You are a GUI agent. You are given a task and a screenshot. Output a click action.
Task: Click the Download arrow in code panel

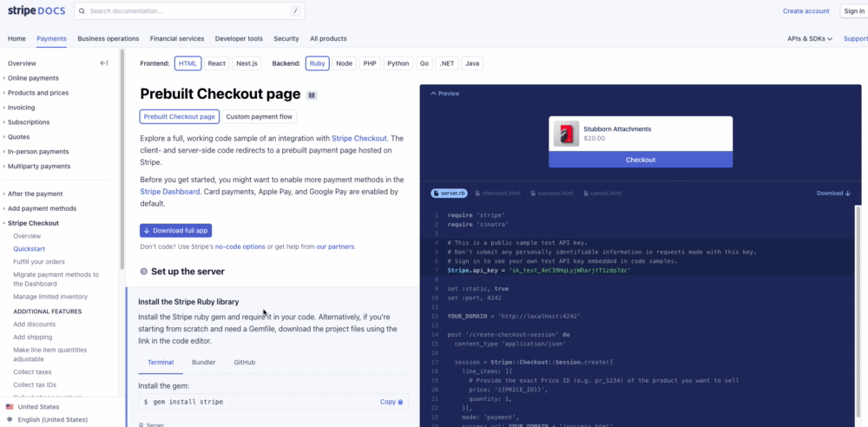coord(847,194)
